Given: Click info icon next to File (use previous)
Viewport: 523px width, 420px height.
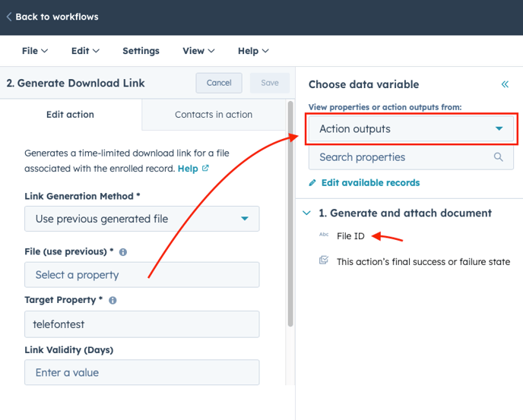Looking at the screenshot, I should point(123,252).
